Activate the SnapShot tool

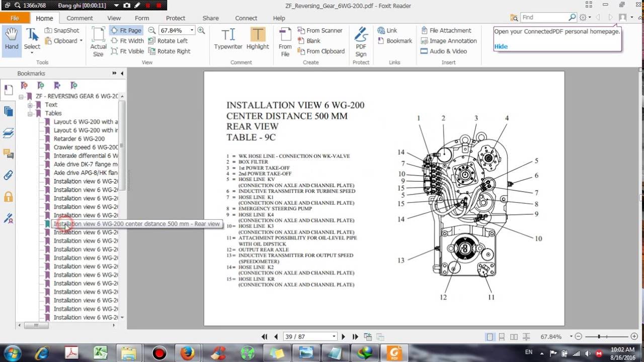tap(62, 31)
